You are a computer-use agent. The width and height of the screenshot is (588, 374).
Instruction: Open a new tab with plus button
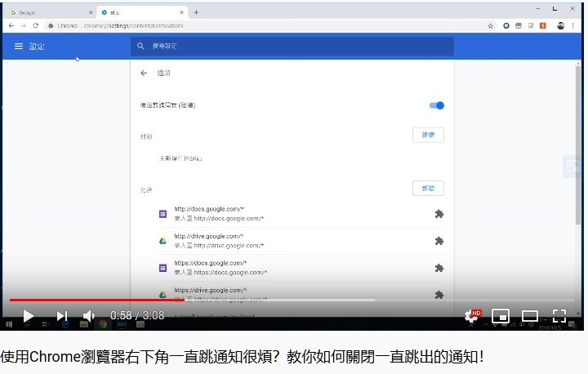196,12
